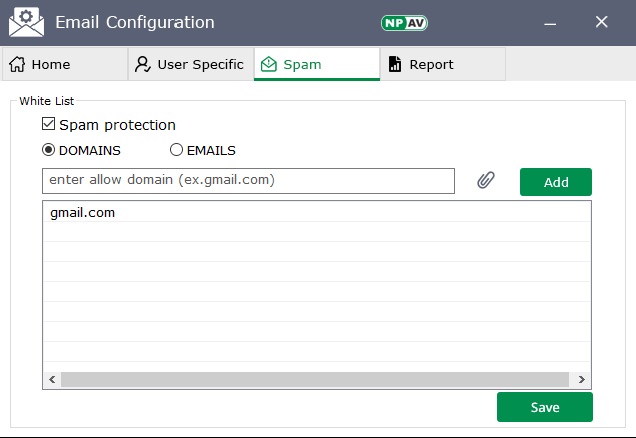Image resolution: width=636 pixels, height=438 pixels.
Task: Click the NPAV logo badge
Action: 403,22
